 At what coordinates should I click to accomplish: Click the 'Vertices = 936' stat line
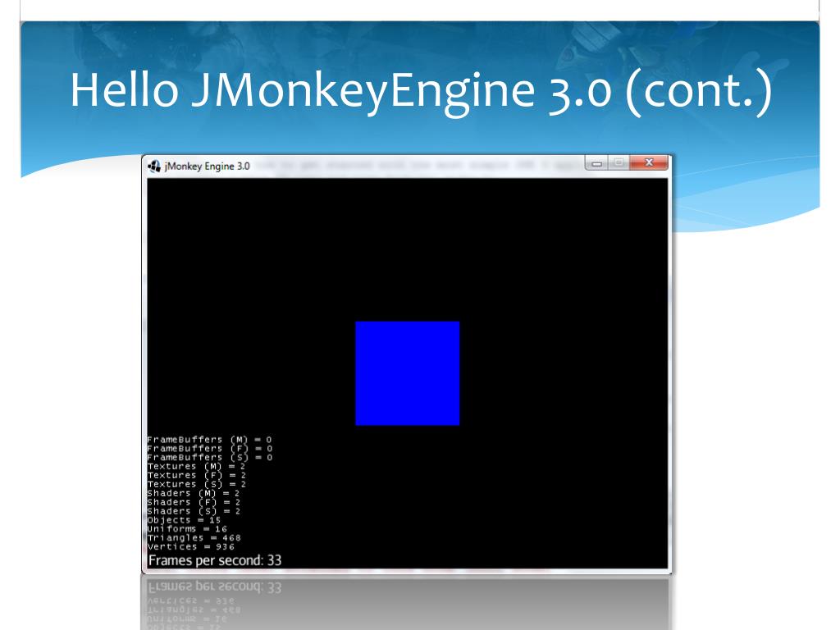click(x=190, y=547)
